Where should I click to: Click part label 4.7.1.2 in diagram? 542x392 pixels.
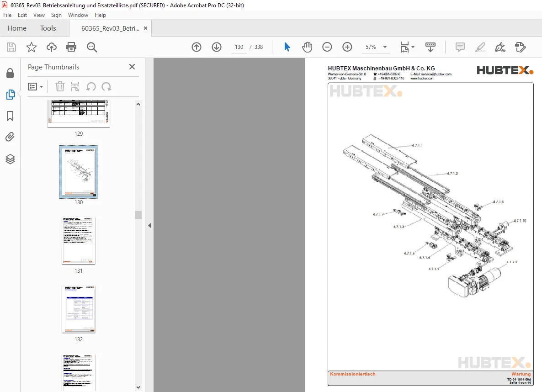pyautogui.click(x=452, y=174)
